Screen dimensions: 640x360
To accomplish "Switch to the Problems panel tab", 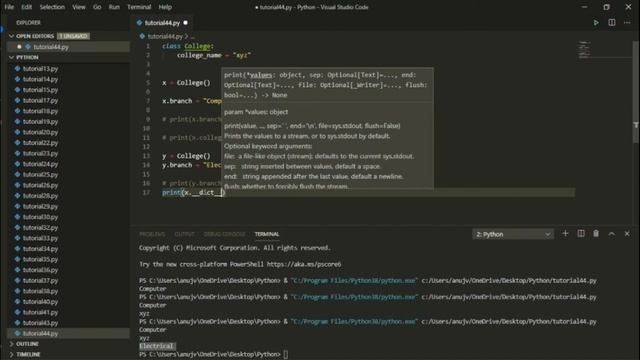I will coord(152,234).
